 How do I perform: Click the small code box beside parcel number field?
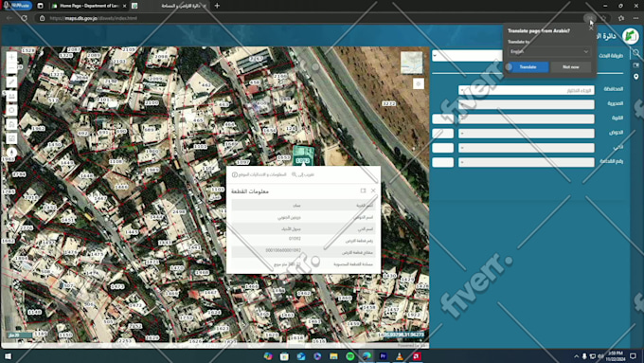443,162
